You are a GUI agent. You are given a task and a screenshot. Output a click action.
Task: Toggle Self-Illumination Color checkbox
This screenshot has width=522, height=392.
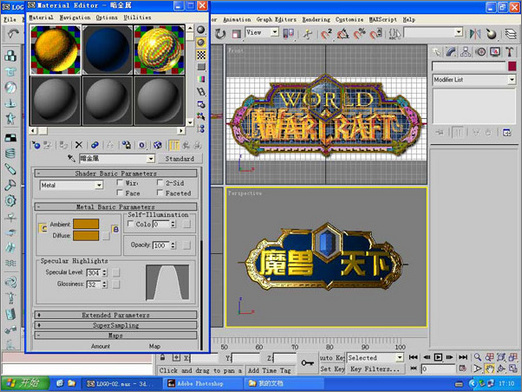tap(130, 224)
